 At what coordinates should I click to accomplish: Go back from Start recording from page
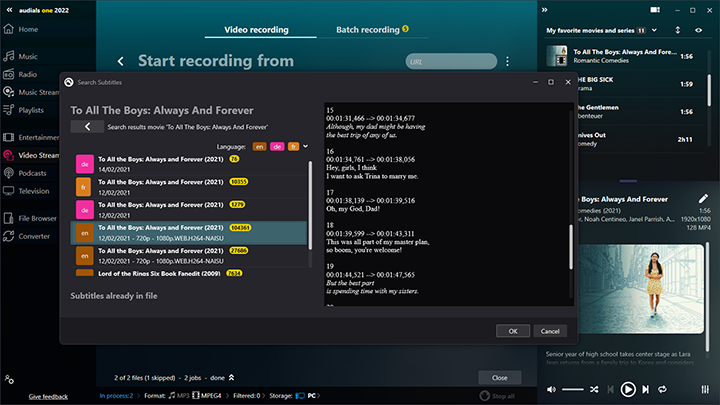click(x=120, y=61)
